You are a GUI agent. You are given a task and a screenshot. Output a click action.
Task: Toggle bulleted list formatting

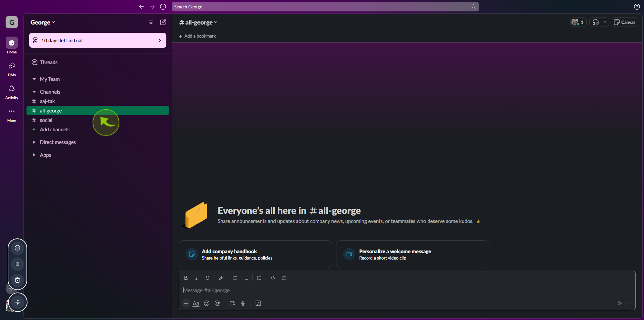[246, 278]
